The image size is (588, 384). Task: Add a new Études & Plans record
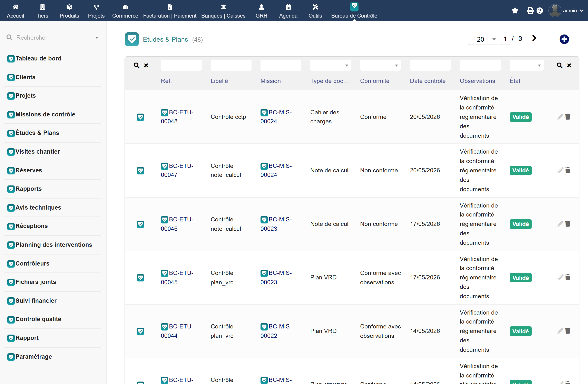pos(564,39)
